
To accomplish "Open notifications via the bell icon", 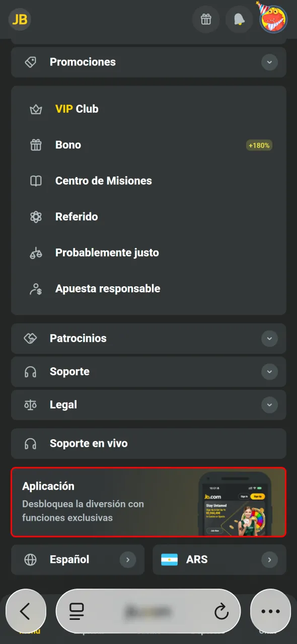I will coord(239,19).
